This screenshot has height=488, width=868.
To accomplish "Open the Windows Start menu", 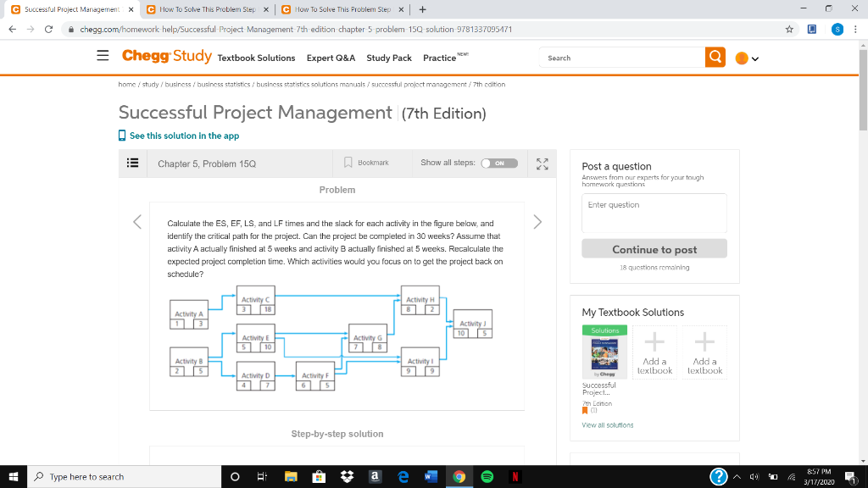I will tap(14, 476).
